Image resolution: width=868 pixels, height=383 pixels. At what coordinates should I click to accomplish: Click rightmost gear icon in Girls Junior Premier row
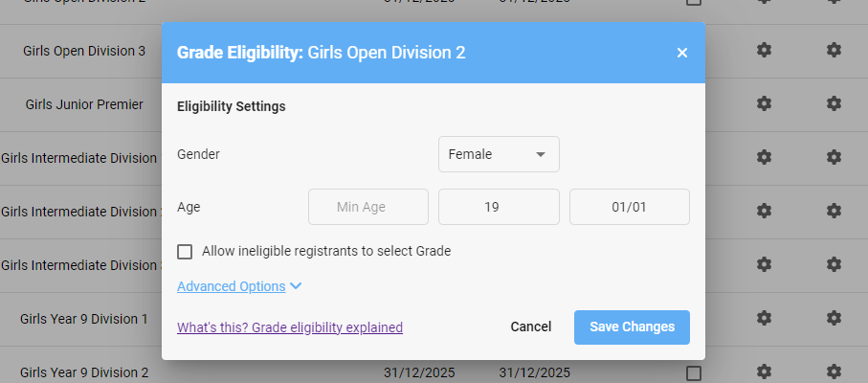(834, 103)
